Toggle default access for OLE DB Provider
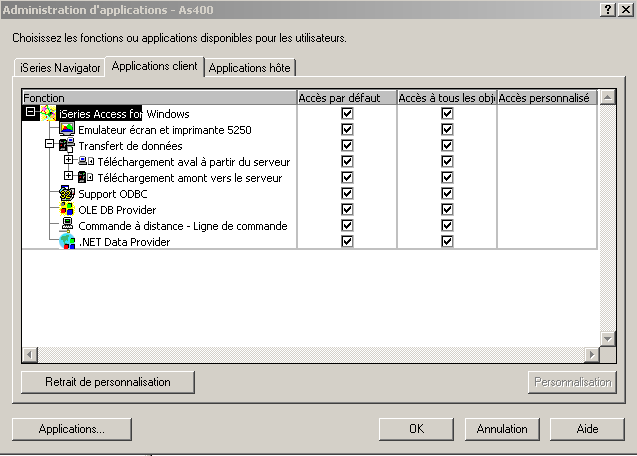Viewport: 637px width, 456px height. click(347, 209)
